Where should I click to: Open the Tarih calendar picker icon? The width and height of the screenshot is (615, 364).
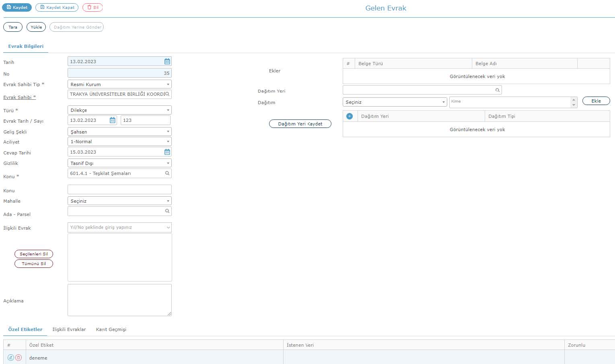pos(167,62)
